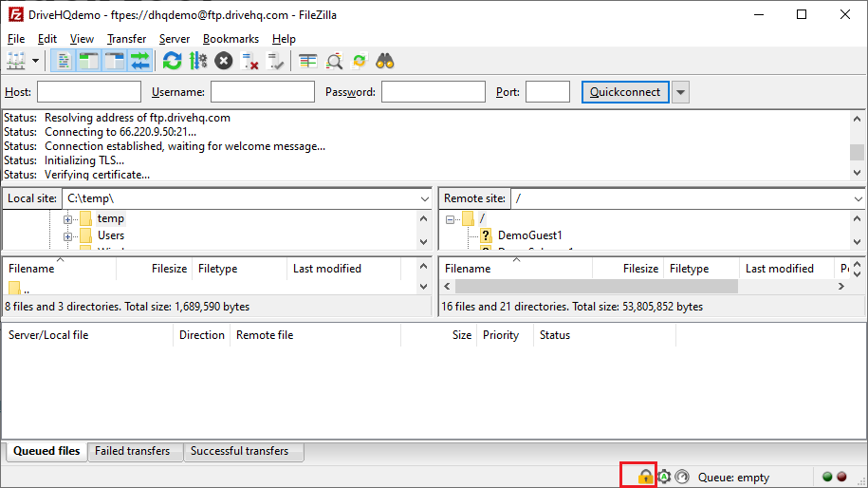Screen dimensions: 868x488
Task: Click remote file list horizontal scrollbar
Action: tap(597, 287)
